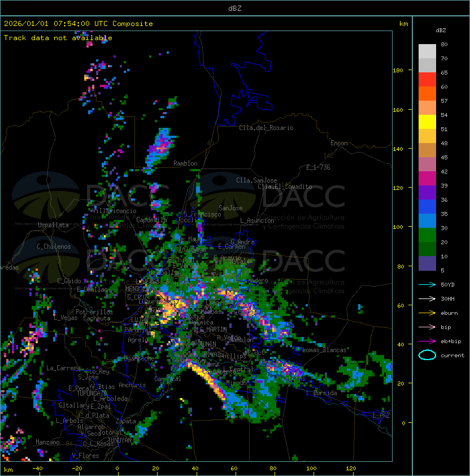Click the 'Capdevila' map label
This screenshot has width=470, height=476.
151,220
